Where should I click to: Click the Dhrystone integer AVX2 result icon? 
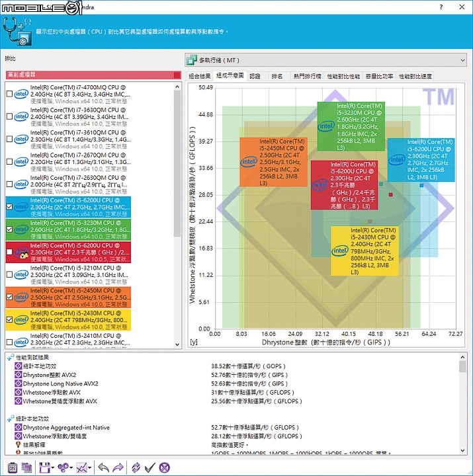(19, 375)
